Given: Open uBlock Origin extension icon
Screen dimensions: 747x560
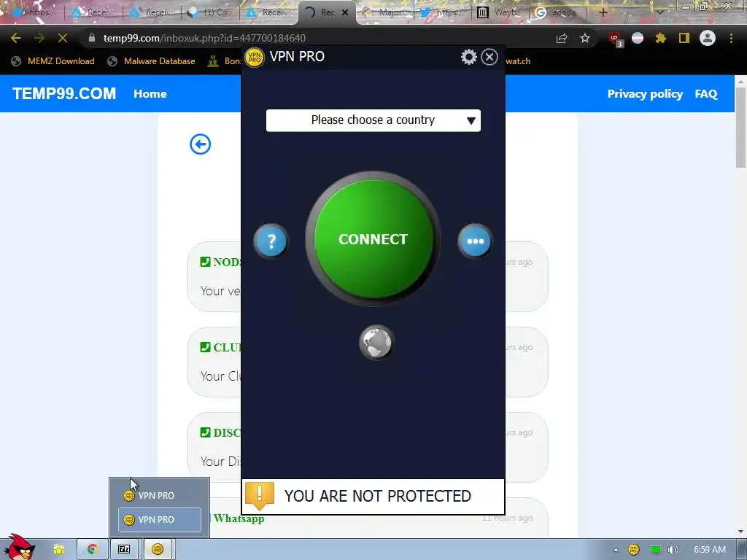Looking at the screenshot, I should click(615, 39).
